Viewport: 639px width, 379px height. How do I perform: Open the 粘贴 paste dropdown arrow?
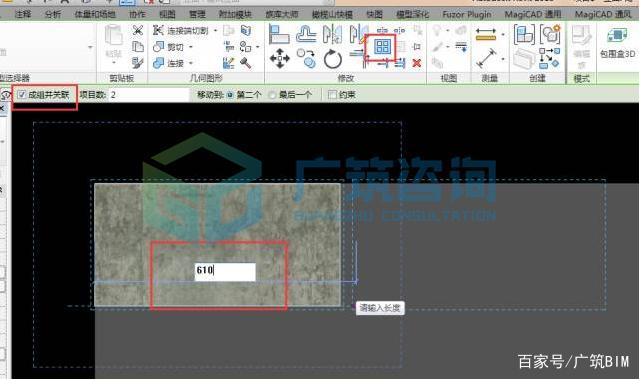pyautogui.click(x=114, y=63)
